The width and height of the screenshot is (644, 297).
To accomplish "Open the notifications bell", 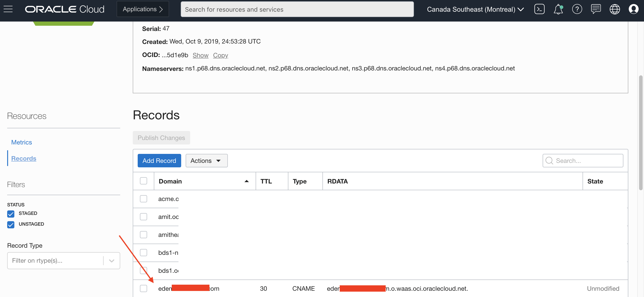I will tap(558, 9).
